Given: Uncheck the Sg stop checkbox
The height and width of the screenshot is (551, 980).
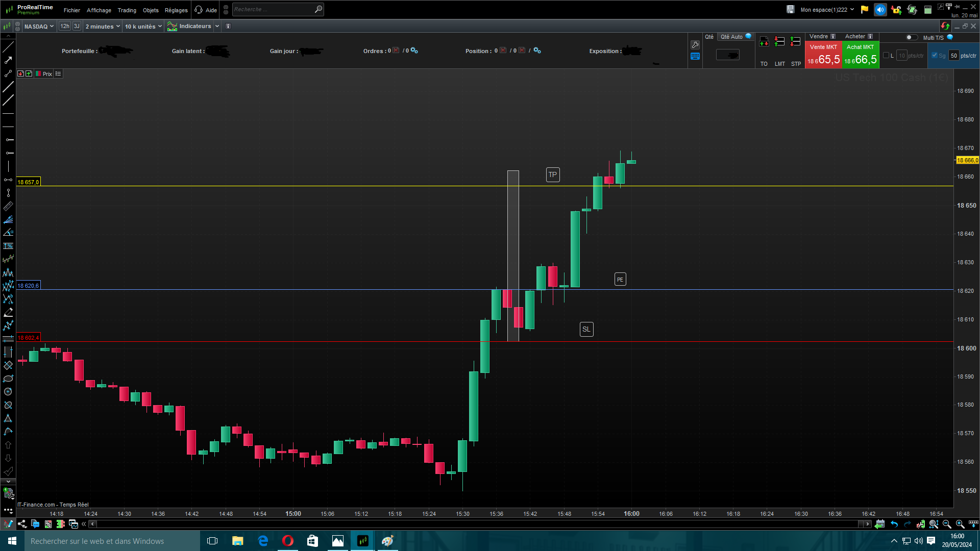Looking at the screenshot, I should click(x=935, y=56).
